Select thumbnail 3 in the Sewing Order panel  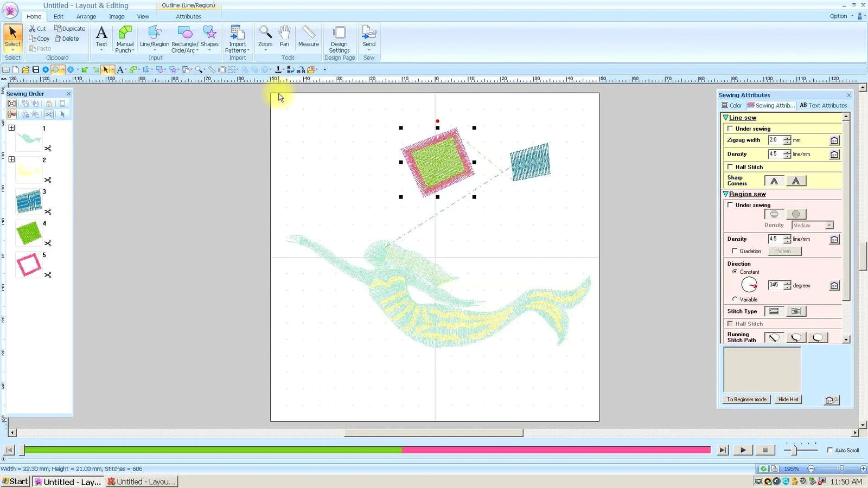click(x=29, y=201)
